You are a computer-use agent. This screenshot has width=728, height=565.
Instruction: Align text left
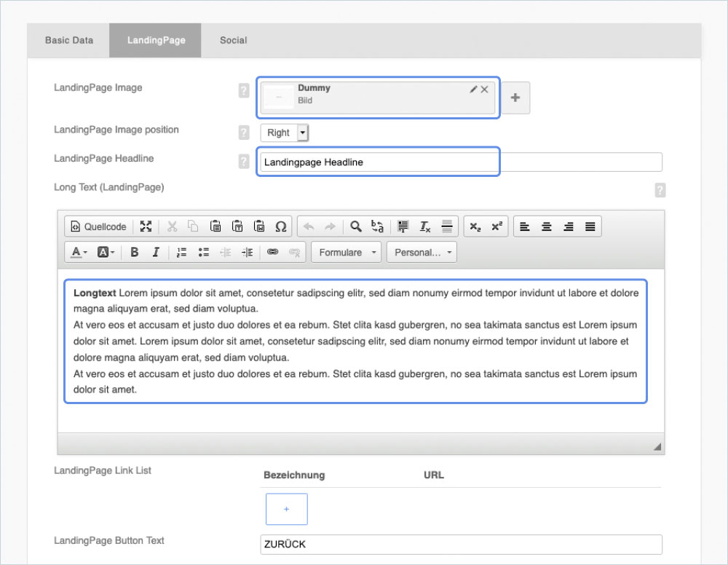pos(525,226)
